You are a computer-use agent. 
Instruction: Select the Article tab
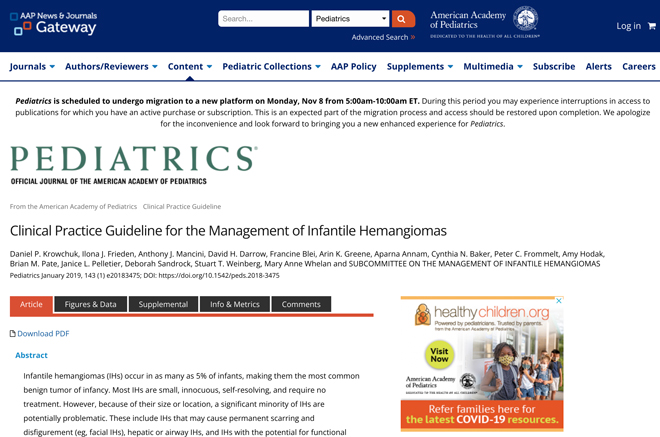pos(31,304)
